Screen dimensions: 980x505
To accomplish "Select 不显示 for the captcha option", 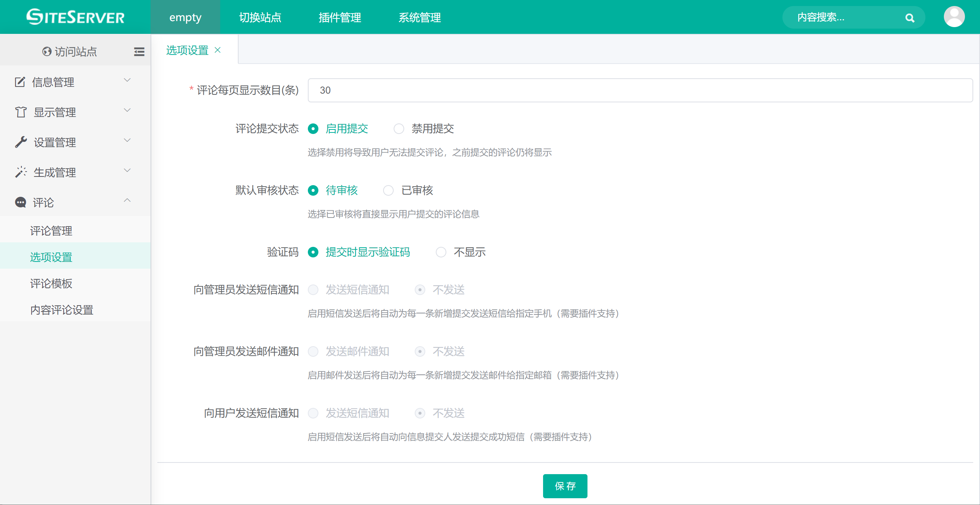I will pyautogui.click(x=441, y=252).
